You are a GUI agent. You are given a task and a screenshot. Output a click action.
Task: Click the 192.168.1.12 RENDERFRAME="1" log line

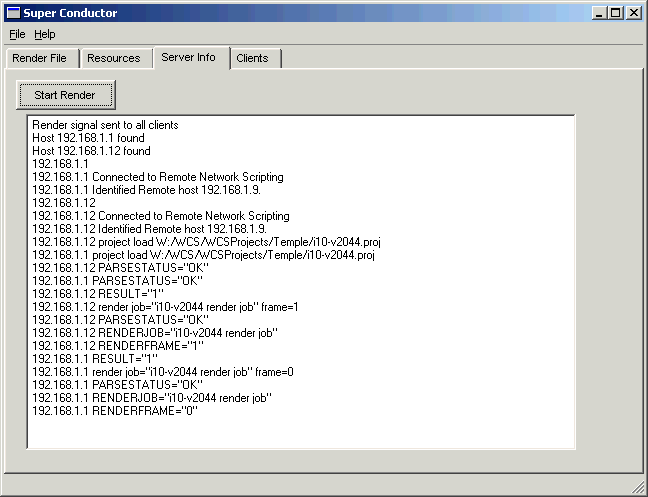(x=117, y=345)
